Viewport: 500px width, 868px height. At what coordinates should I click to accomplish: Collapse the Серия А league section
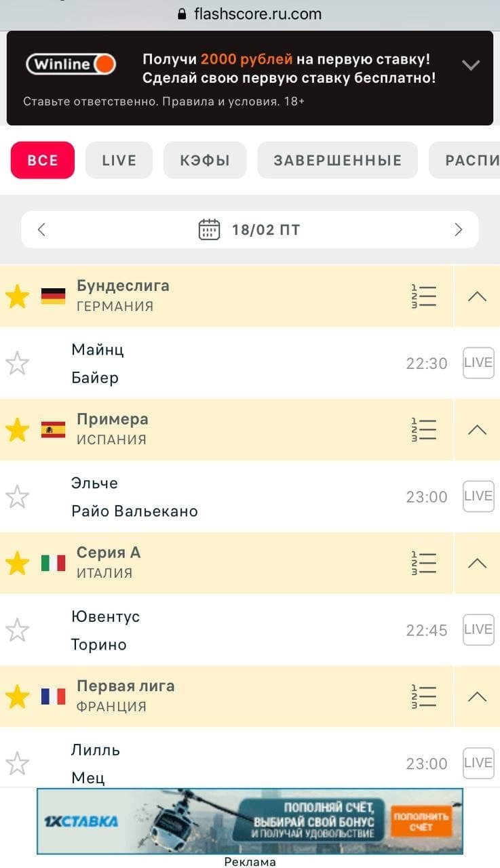478,563
